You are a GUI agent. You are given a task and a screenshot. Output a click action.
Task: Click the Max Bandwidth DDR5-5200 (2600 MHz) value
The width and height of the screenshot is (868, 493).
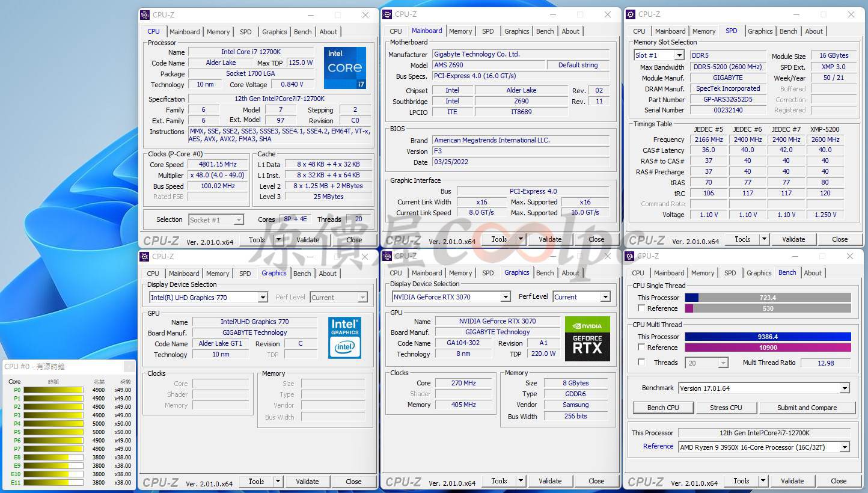(728, 67)
